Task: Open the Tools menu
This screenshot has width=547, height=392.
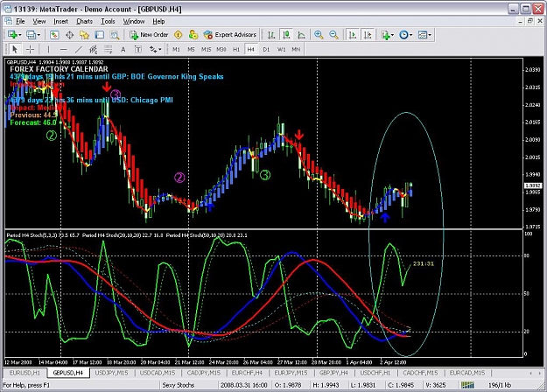Action: coord(108,21)
